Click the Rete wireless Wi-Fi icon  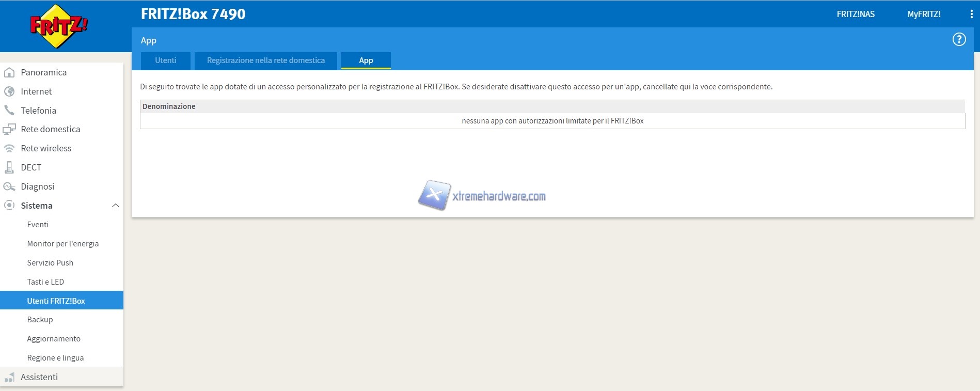[x=9, y=148]
